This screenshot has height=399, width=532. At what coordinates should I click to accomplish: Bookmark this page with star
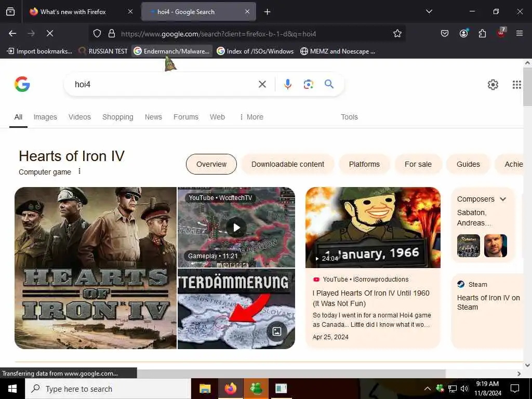[x=397, y=33]
